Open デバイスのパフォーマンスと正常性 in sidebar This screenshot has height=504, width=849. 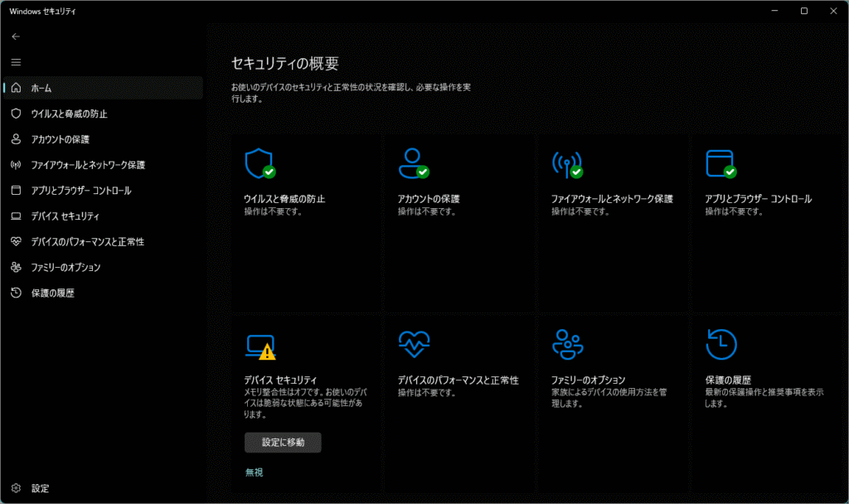tap(87, 242)
